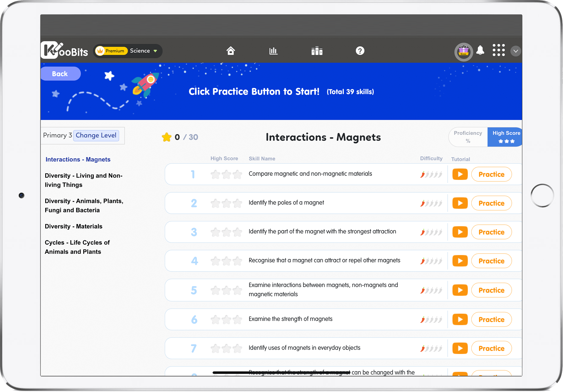Click the gold star score icon
Image resolution: width=563 pixels, height=392 pixels.
(167, 137)
